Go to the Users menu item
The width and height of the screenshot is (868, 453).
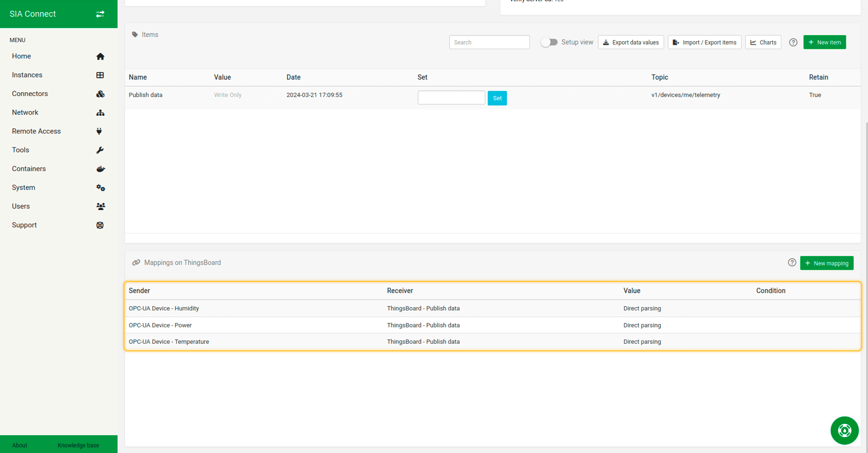click(x=21, y=206)
